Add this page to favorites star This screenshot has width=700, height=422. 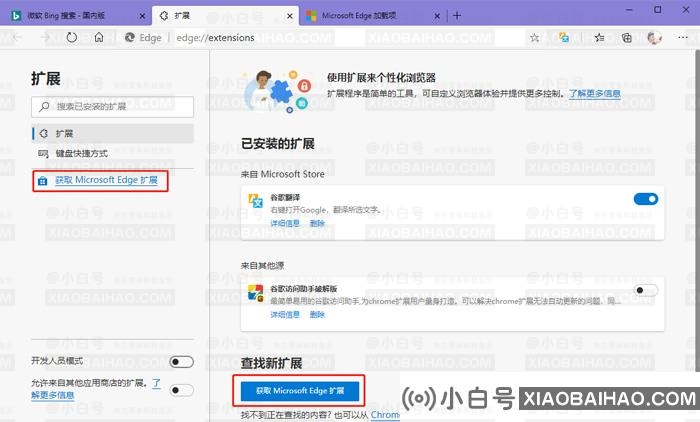coord(534,38)
